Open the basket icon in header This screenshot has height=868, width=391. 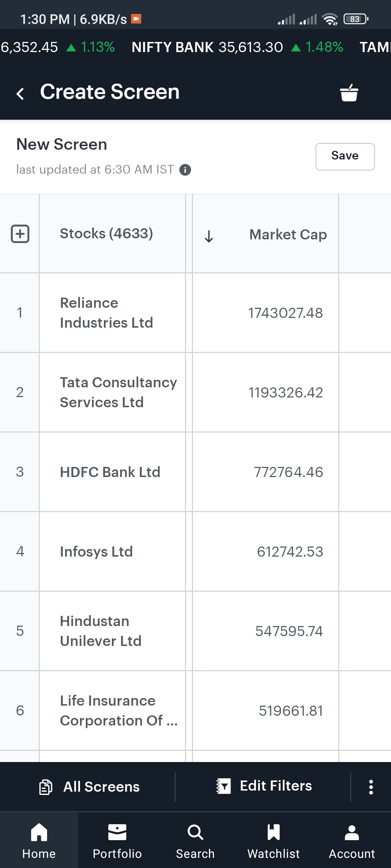pyautogui.click(x=349, y=93)
